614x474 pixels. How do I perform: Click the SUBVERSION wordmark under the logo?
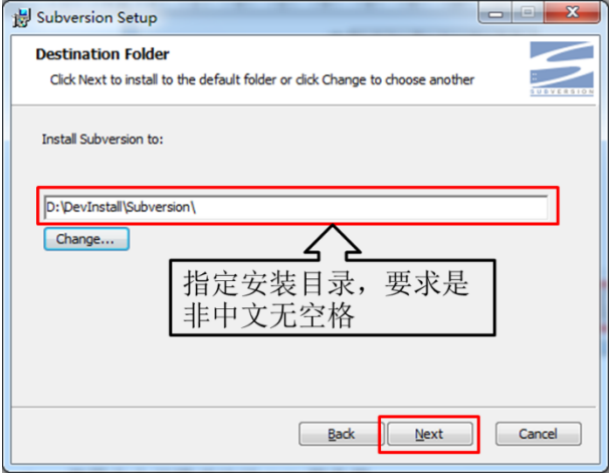pyautogui.click(x=562, y=92)
